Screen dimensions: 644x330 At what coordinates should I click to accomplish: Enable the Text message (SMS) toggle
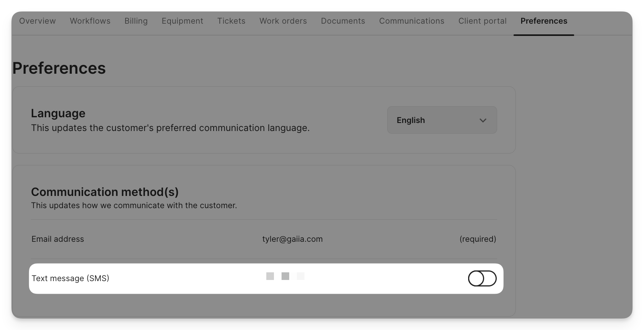pos(482,278)
